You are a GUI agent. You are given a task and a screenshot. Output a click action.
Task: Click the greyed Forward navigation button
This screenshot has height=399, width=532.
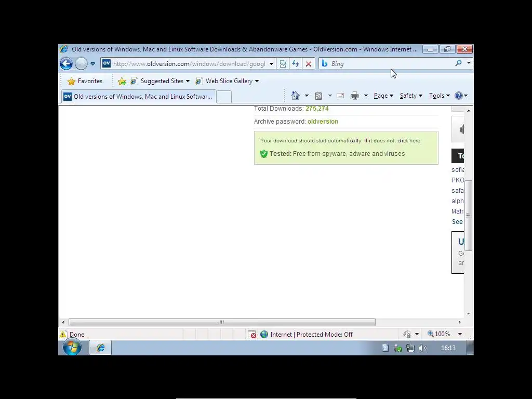click(x=81, y=63)
